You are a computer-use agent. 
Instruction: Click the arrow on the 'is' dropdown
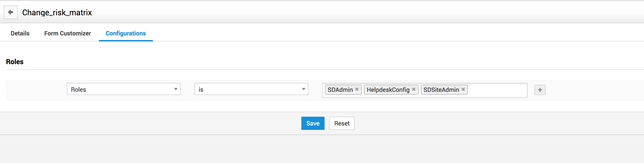[303, 89]
